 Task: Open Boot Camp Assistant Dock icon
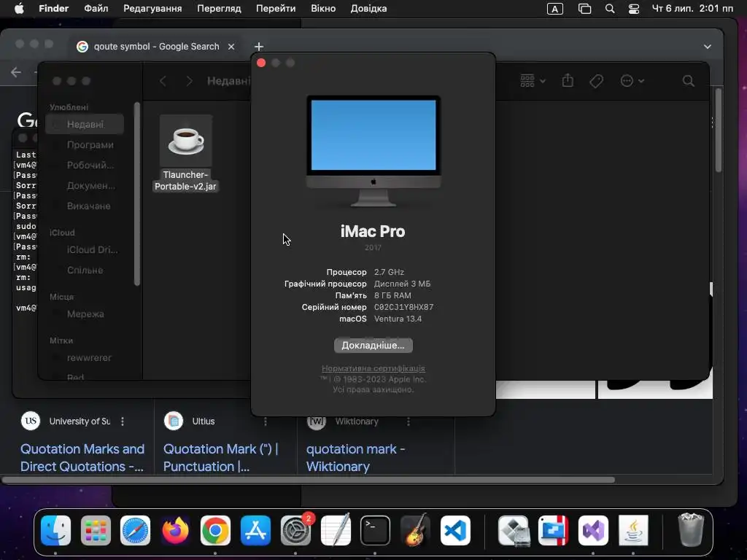tap(514, 530)
